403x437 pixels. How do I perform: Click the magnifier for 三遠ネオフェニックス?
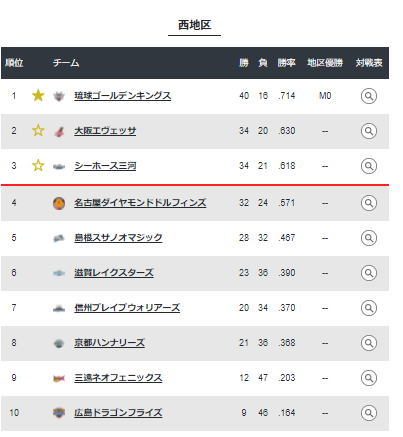369,378
